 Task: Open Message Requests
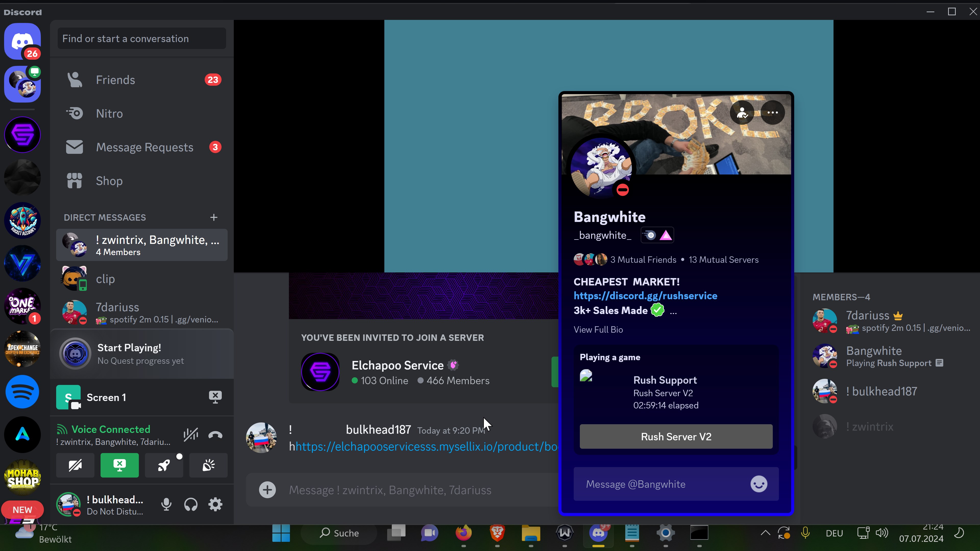[x=144, y=147]
